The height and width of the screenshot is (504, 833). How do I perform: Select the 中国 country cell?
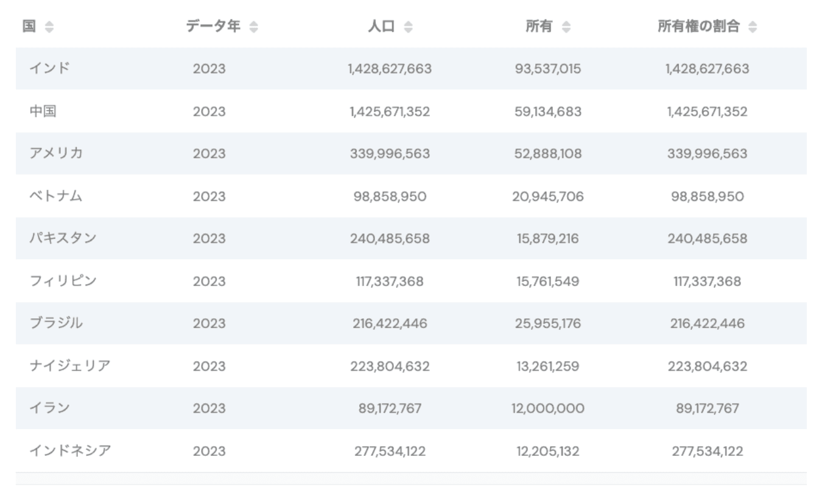tap(43, 111)
